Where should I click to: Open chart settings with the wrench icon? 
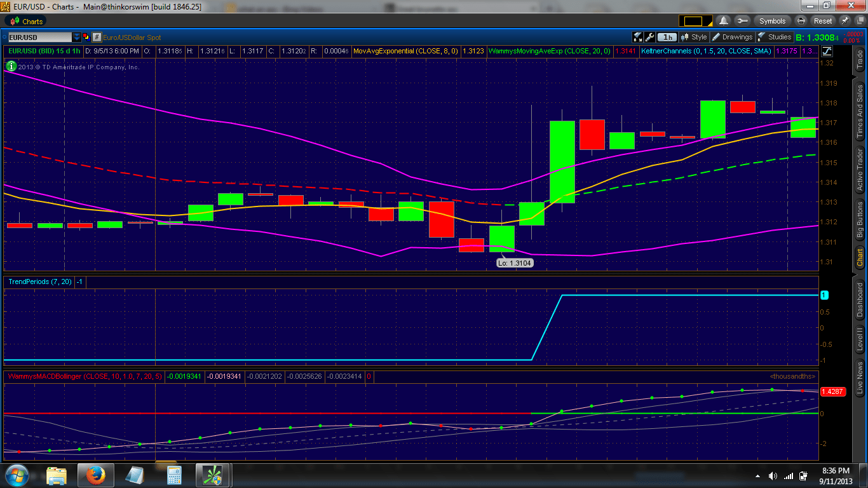[x=649, y=37]
